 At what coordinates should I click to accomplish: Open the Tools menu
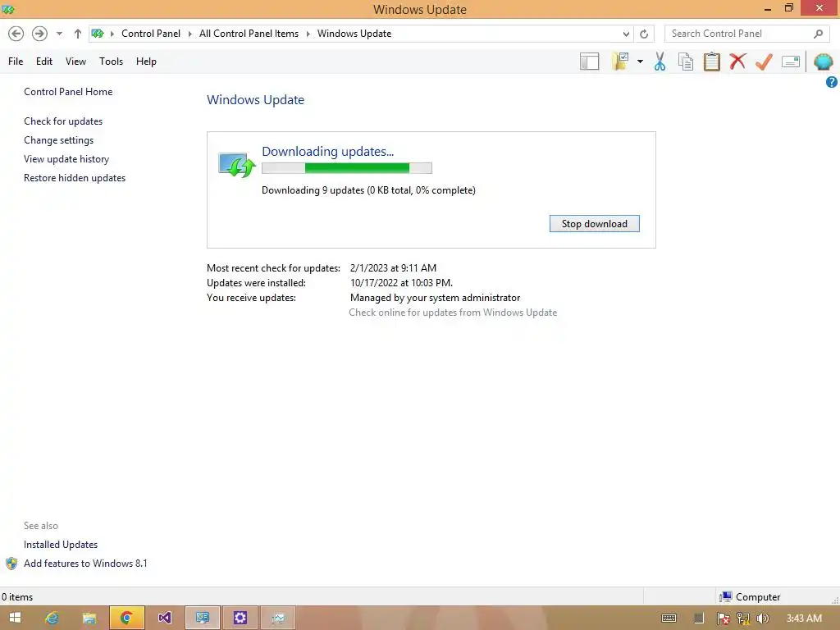(x=111, y=61)
